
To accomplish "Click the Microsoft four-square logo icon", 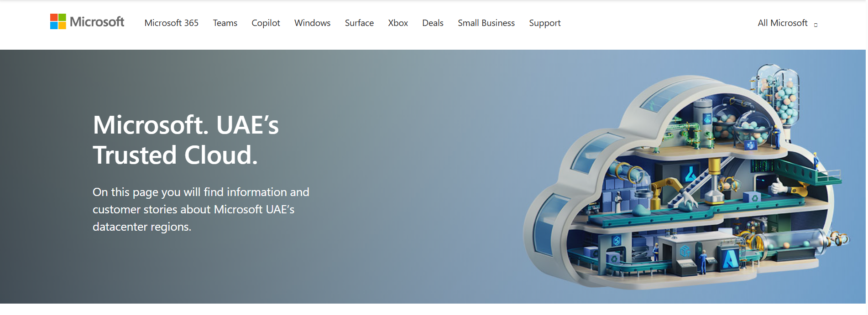I will click(x=58, y=21).
